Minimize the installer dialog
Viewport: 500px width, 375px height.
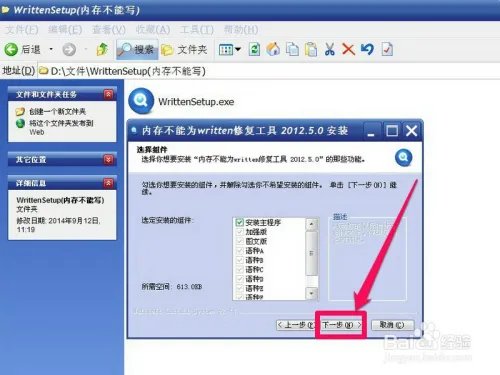point(371,131)
